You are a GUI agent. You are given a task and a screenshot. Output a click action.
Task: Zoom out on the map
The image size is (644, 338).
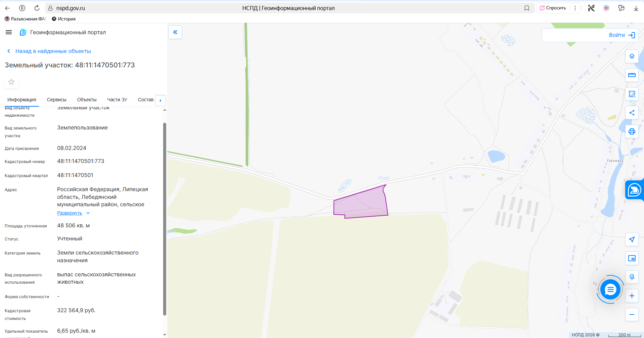[x=632, y=315]
